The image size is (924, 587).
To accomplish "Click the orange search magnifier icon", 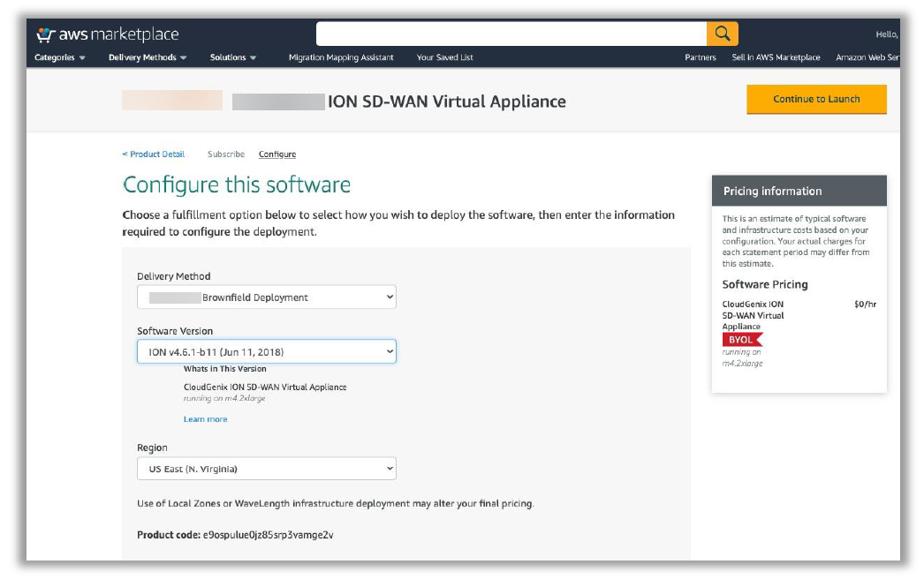I will point(722,34).
